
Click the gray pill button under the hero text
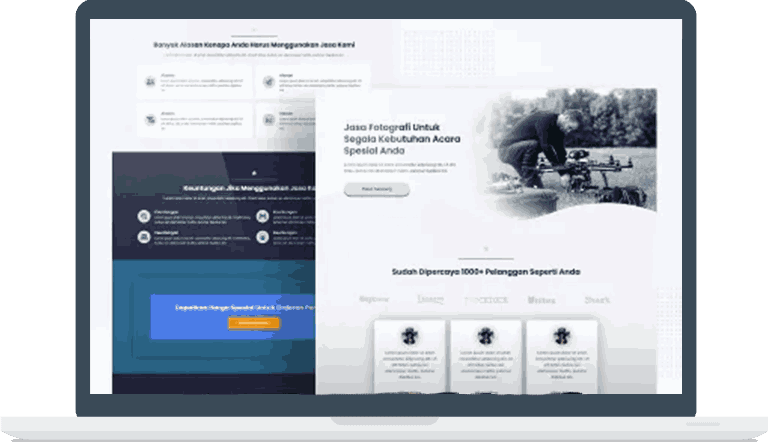pyautogui.click(x=376, y=189)
